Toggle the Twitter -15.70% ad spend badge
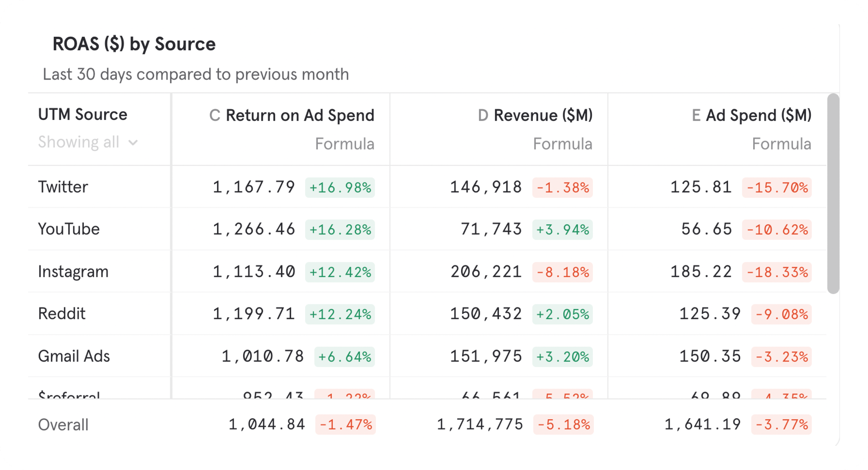The height and width of the screenshot is (470, 868). (x=777, y=188)
